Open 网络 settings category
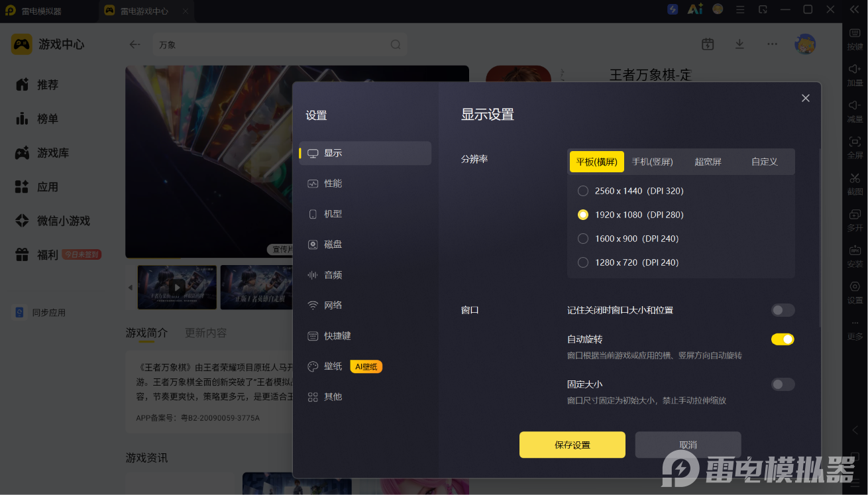Screen dimensions: 868x495 tap(365, 305)
